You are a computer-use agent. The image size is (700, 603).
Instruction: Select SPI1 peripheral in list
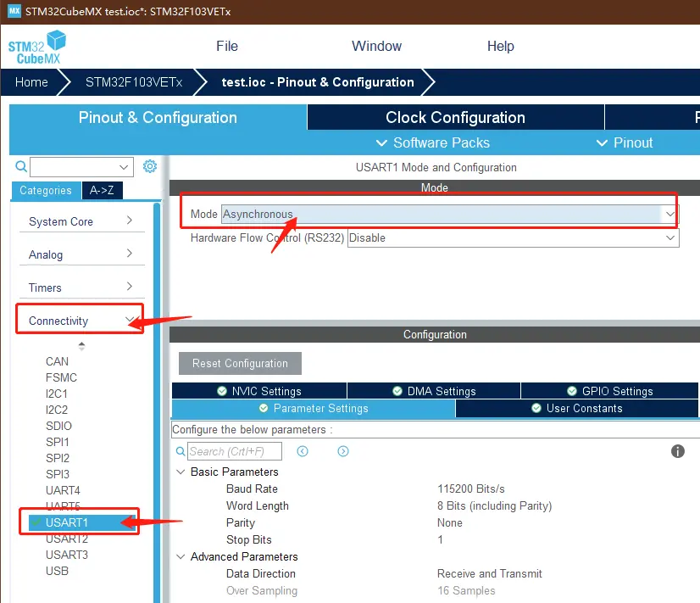point(57,442)
